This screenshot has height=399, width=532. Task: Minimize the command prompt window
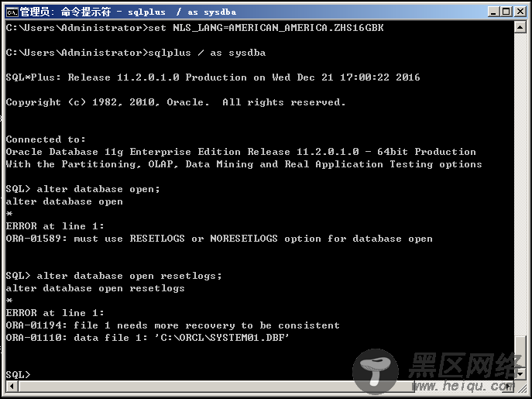click(493, 12)
